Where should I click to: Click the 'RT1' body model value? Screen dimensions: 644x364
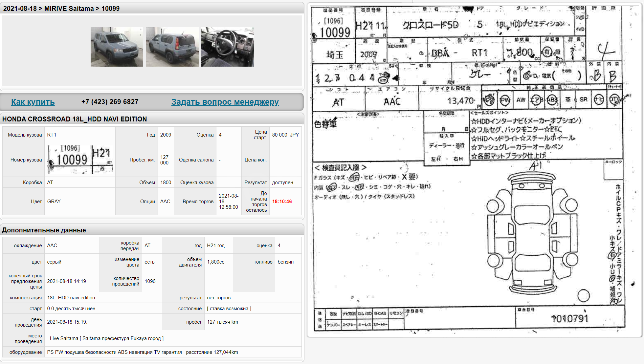tap(52, 135)
